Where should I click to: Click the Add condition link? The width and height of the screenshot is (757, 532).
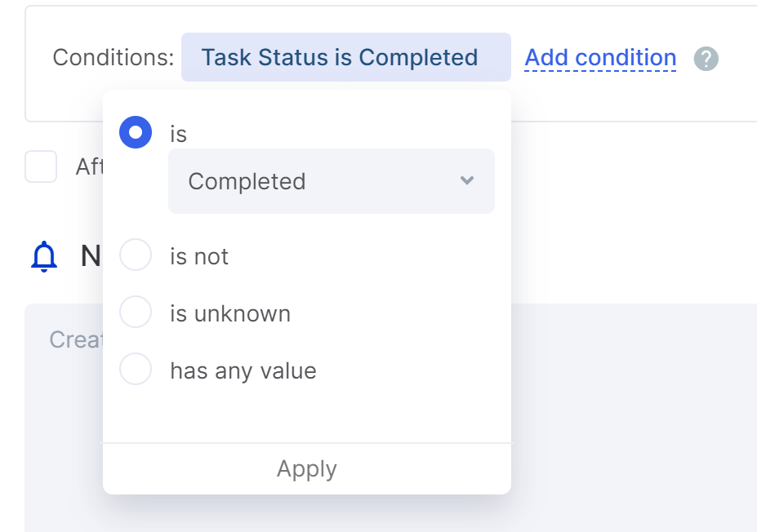point(600,58)
